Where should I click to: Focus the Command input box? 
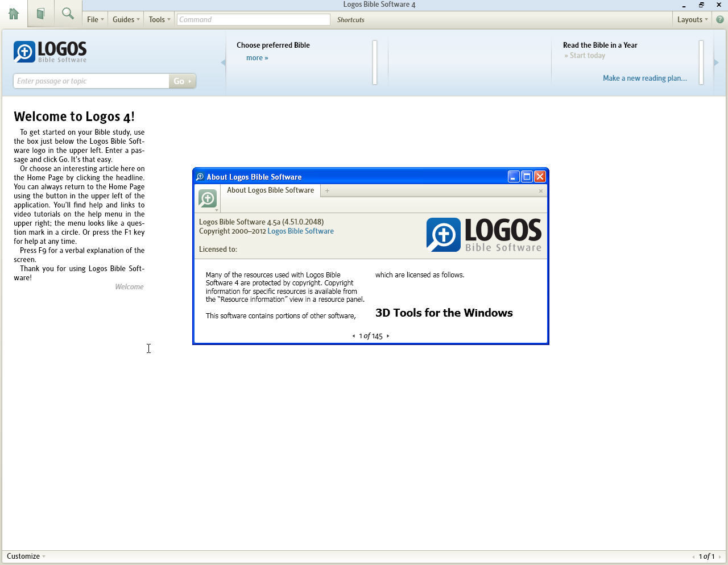[253, 19]
